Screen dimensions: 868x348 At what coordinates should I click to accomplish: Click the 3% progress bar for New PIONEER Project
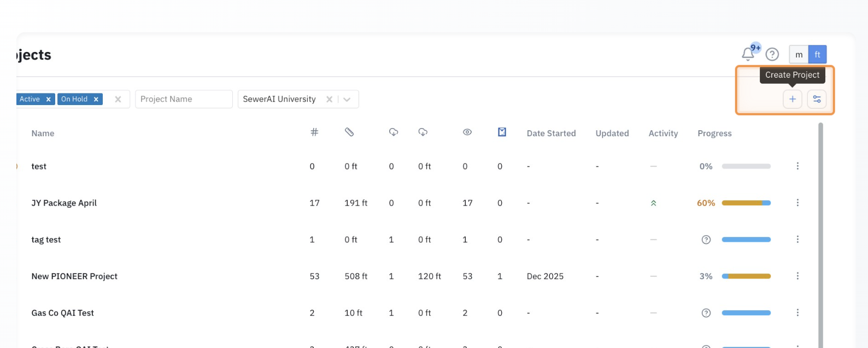point(746,276)
